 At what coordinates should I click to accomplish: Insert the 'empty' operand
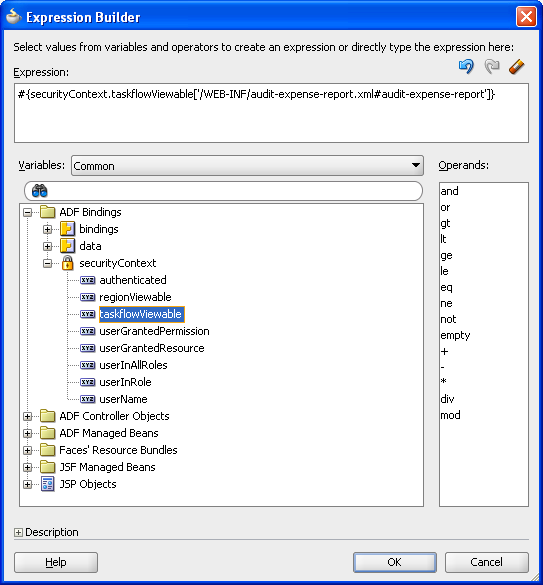(x=455, y=335)
